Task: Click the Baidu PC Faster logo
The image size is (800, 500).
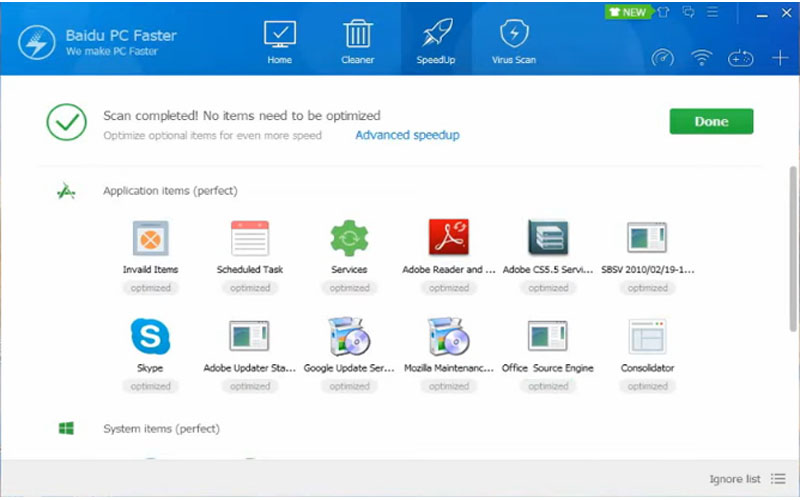Action: click(x=37, y=42)
